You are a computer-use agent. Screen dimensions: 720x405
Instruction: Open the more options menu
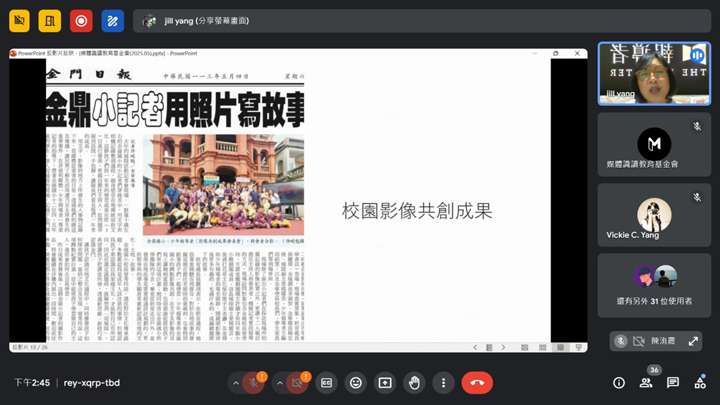coord(444,383)
